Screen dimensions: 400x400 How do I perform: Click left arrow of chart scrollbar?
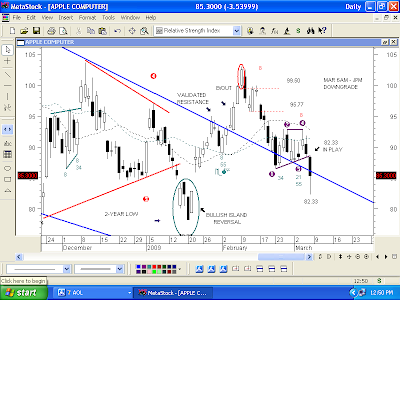point(19,257)
